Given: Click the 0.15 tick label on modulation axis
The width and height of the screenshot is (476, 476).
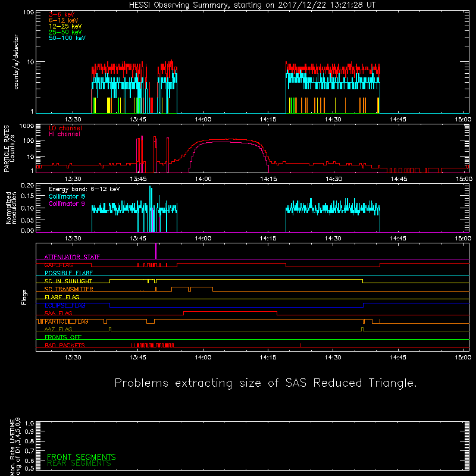Looking at the screenshot, I should (27, 196).
